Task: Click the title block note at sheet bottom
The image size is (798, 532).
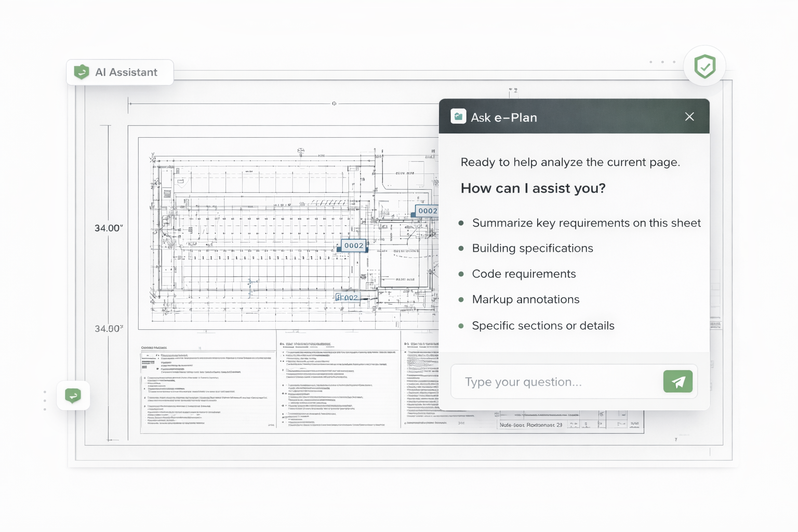Action: click(x=530, y=425)
